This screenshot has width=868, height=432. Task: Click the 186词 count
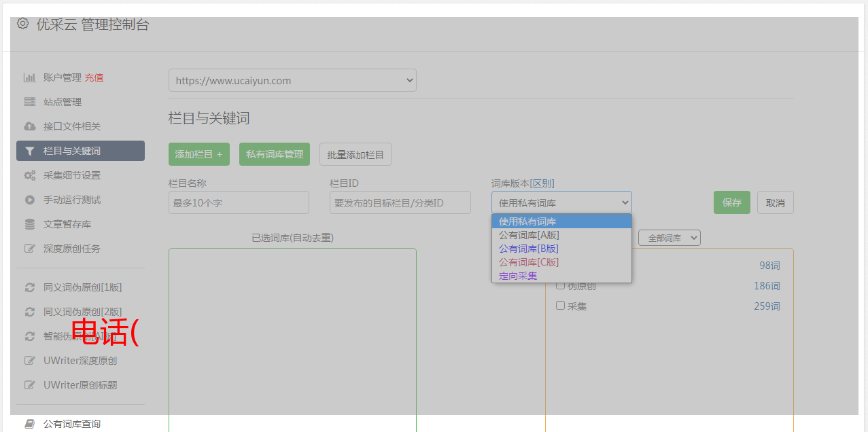767,286
